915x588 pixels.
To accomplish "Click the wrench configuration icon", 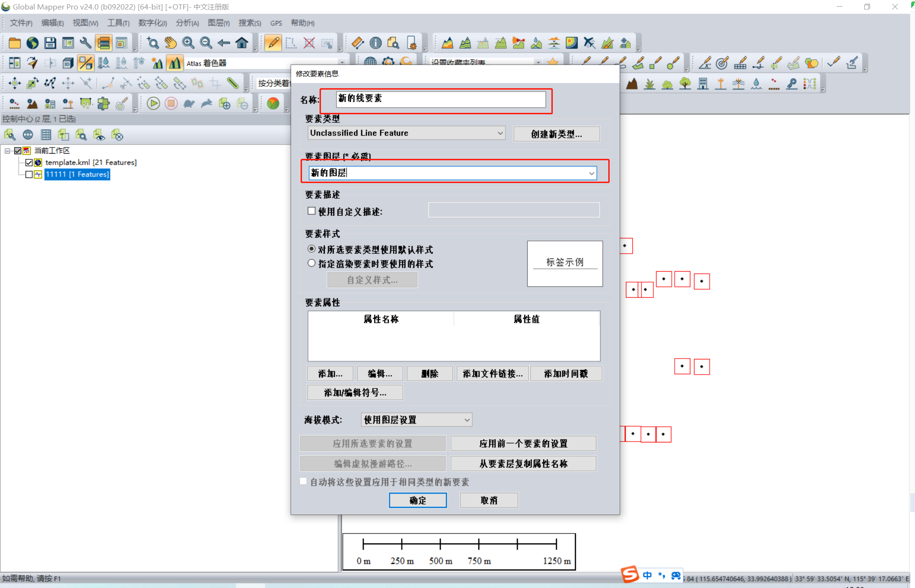I will 86,43.
